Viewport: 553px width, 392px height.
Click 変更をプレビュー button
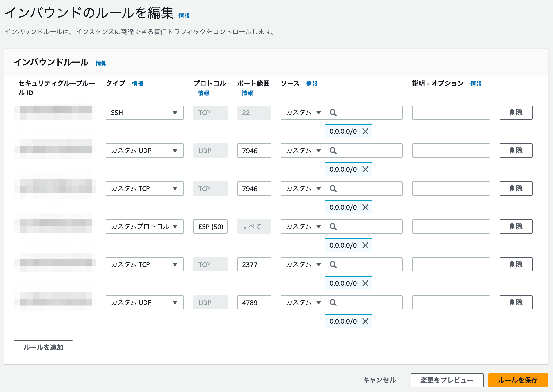[x=447, y=380]
